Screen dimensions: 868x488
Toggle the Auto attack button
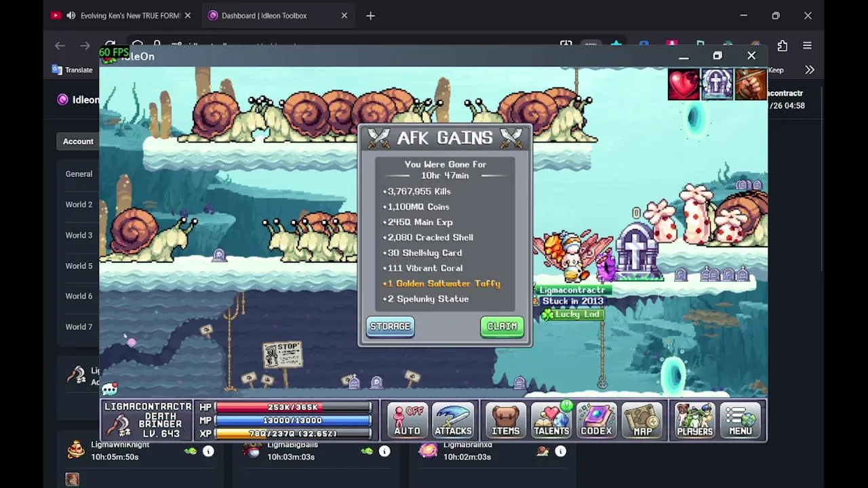coord(407,420)
